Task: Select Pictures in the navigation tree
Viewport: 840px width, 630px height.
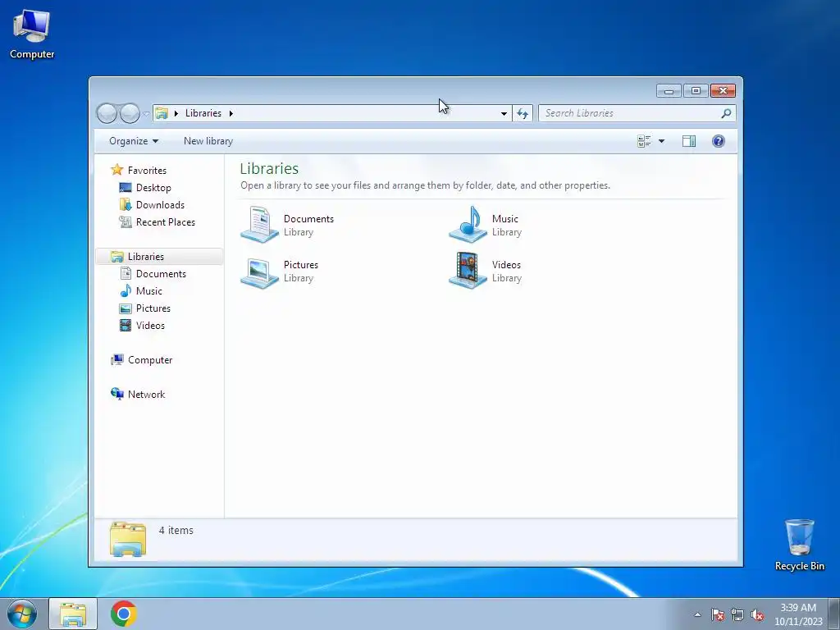Action: point(153,308)
